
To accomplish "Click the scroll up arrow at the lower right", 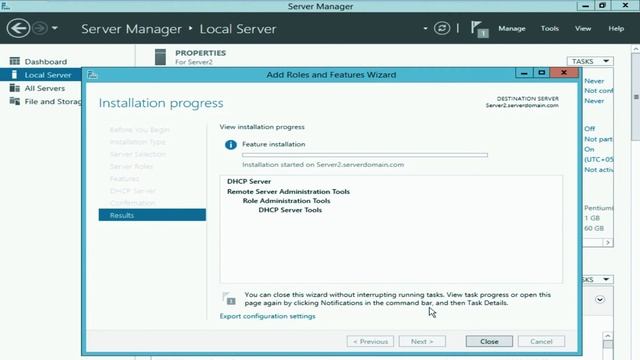I will (x=608, y=336).
